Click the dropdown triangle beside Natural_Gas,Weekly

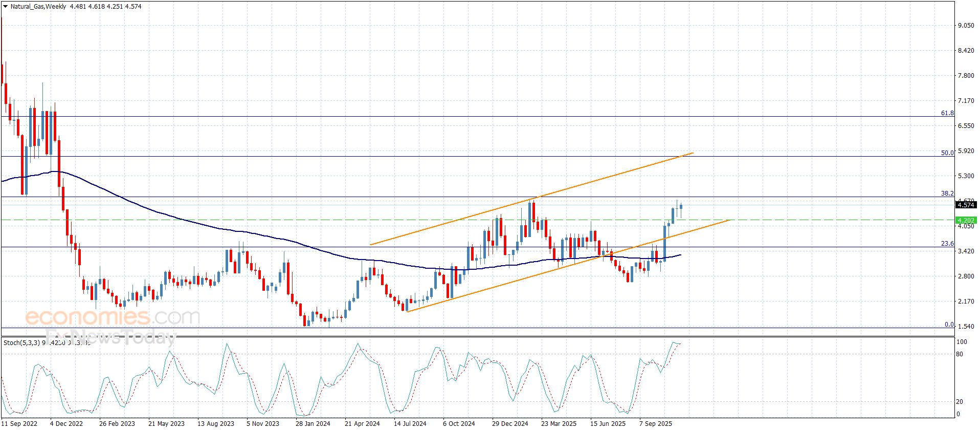(5, 7)
